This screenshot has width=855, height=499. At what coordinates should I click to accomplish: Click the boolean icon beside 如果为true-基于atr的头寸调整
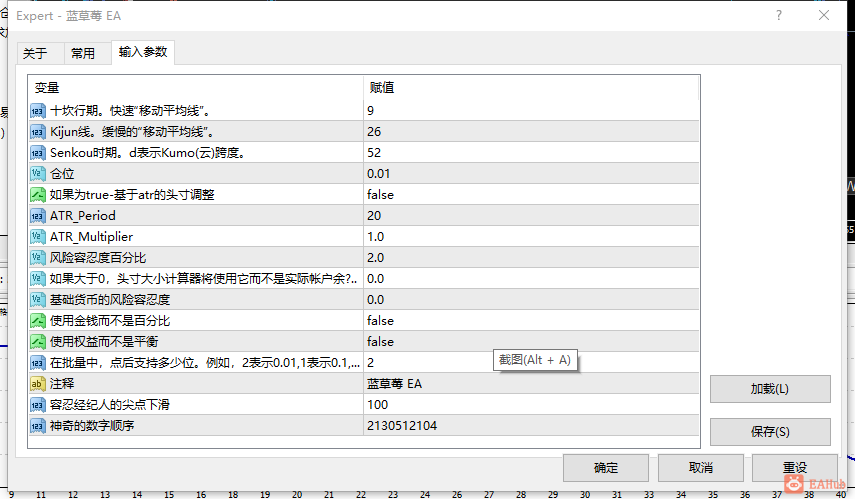tap(38, 195)
